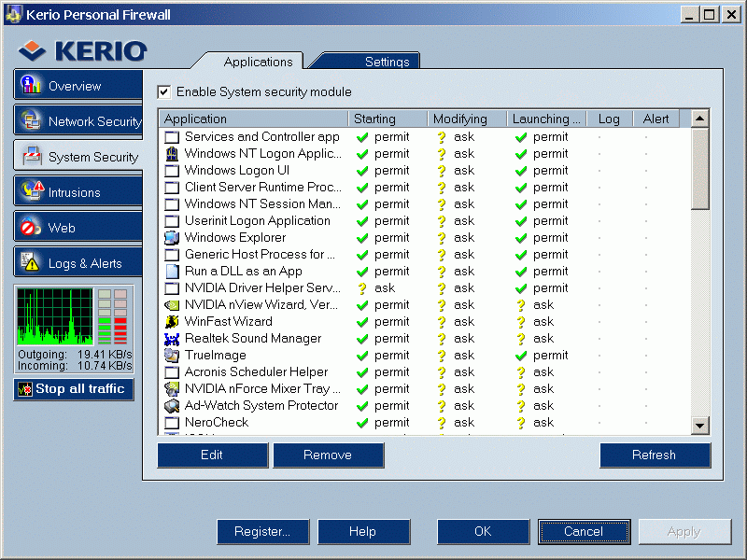Open the Overview section
Screen dimensions: 747x560
point(78,85)
